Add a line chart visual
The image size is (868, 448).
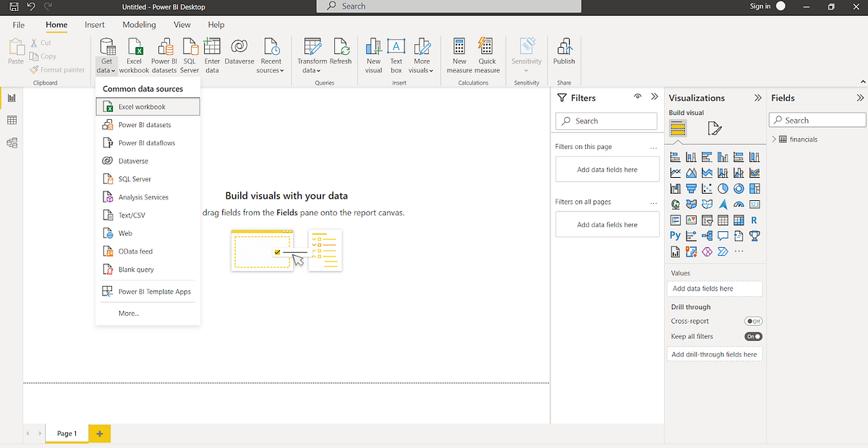point(675,172)
